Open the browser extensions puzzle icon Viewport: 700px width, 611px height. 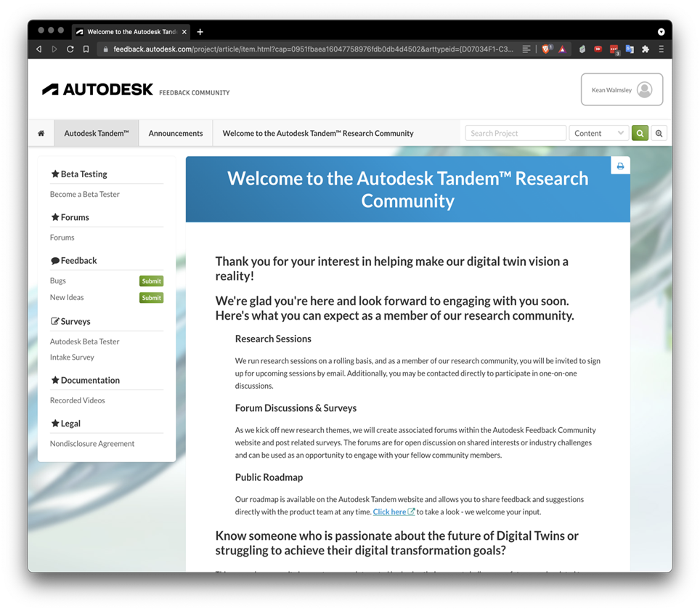(x=646, y=49)
